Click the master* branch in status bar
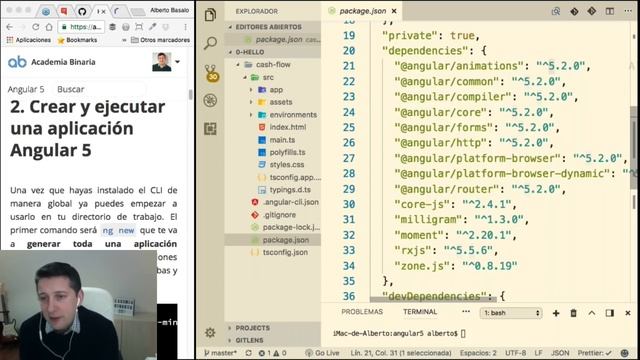640x360 pixels. tap(220, 353)
